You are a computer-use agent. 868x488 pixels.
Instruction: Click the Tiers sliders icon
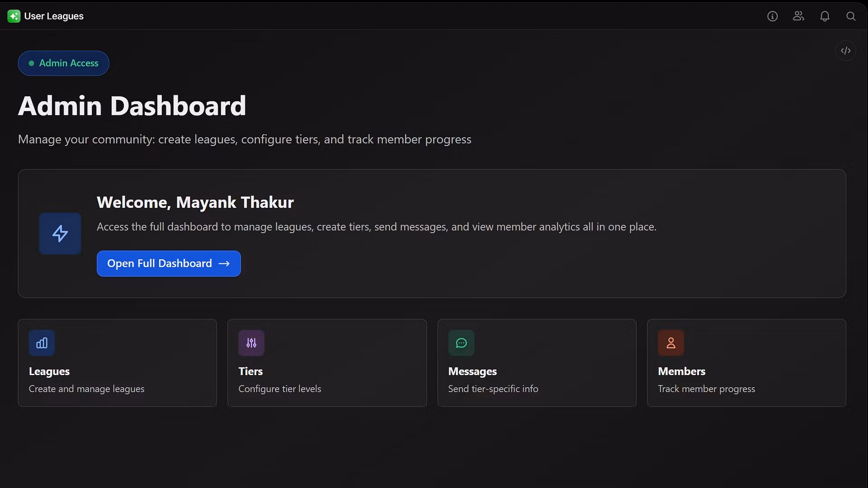pos(251,343)
